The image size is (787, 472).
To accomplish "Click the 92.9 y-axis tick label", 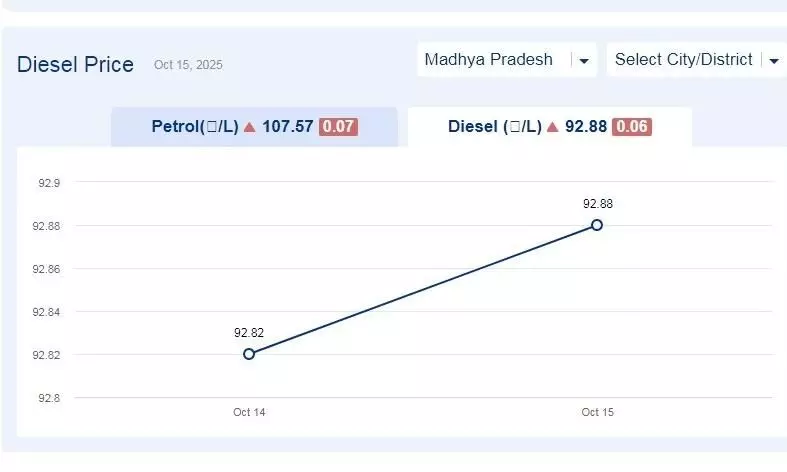I will click(x=48, y=183).
